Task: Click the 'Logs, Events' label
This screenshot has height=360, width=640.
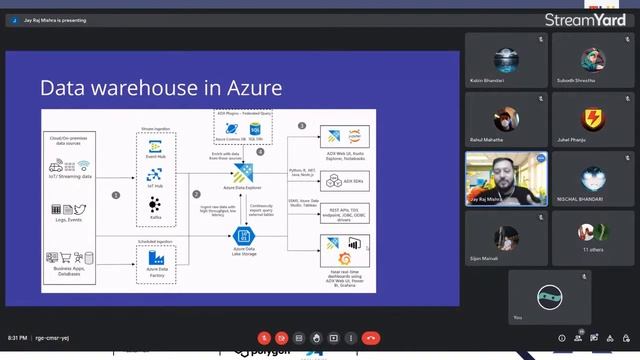Action: [69, 220]
